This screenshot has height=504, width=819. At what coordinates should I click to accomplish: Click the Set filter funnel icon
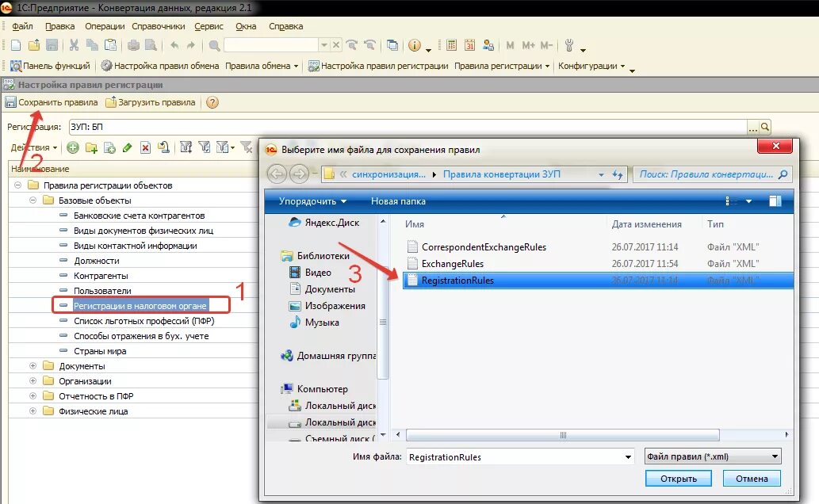point(186,148)
